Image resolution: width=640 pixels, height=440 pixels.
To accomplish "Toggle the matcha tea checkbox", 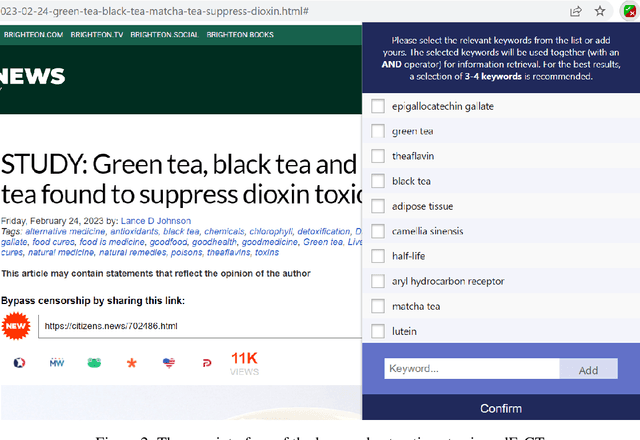I will tap(378, 306).
